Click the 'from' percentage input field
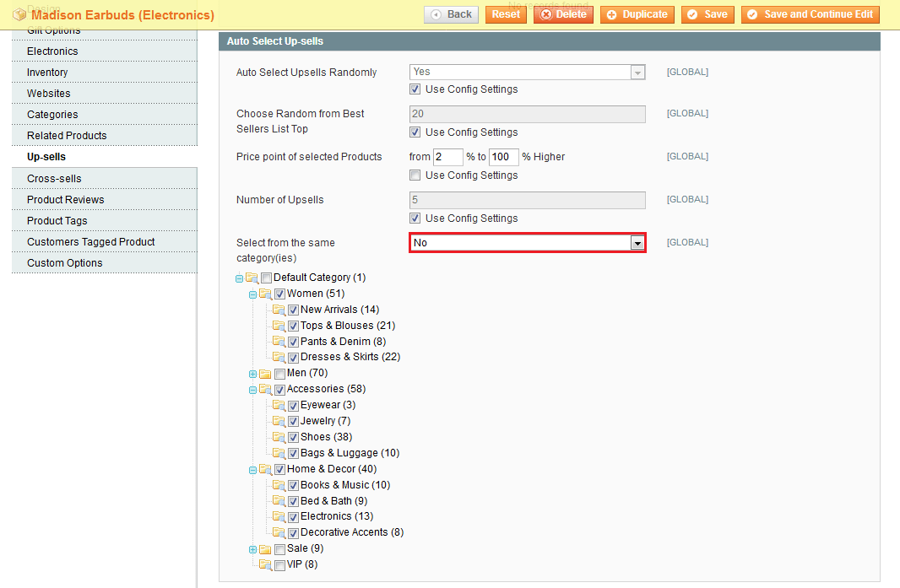The width and height of the screenshot is (900, 588). coord(448,157)
